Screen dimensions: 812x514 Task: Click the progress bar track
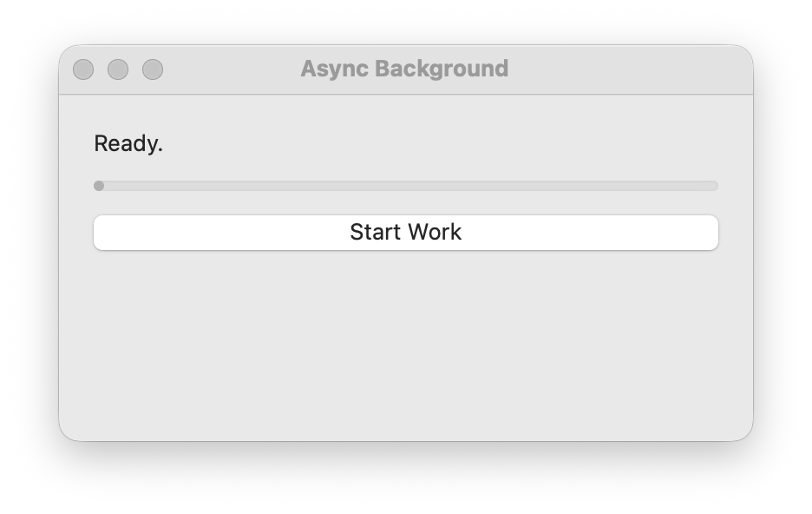coord(405,185)
